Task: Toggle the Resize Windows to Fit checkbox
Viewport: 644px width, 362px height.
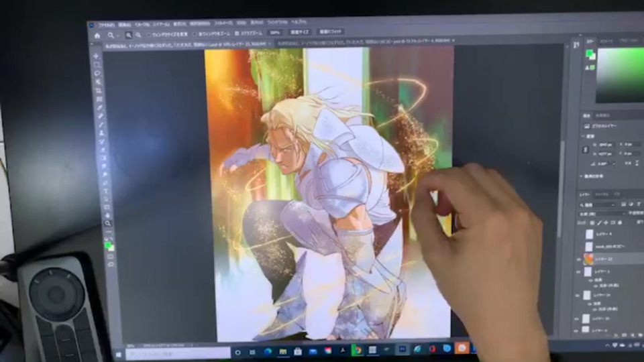Action: click(149, 35)
